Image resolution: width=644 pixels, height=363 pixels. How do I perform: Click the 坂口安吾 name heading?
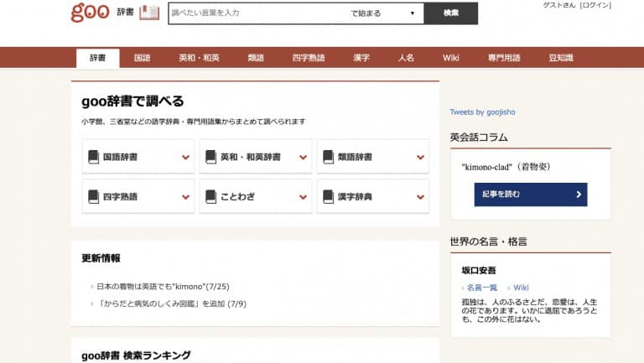coord(479,270)
